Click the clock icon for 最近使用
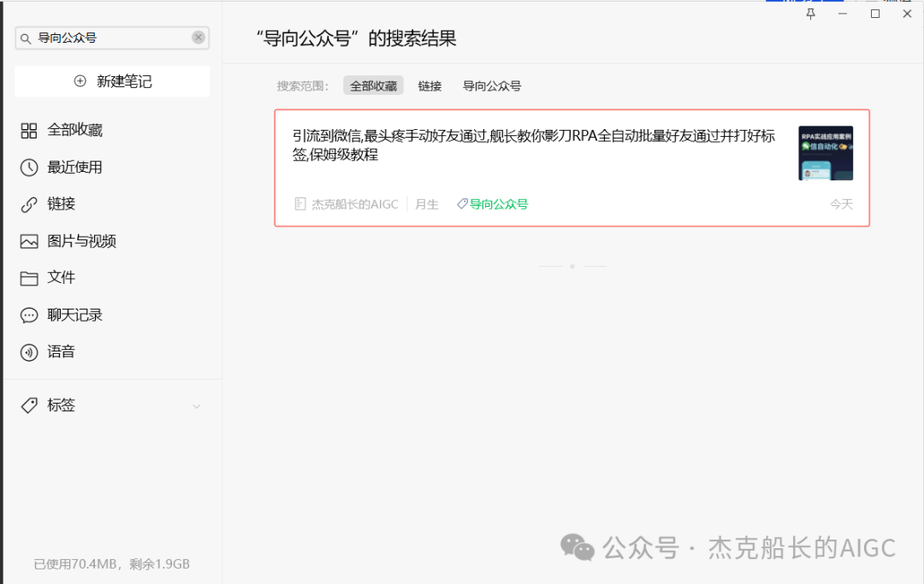924x584 pixels. pyautogui.click(x=29, y=168)
